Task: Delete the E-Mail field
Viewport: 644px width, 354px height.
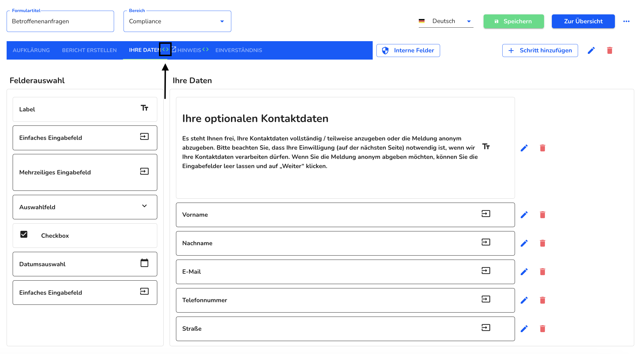Action: (x=543, y=272)
